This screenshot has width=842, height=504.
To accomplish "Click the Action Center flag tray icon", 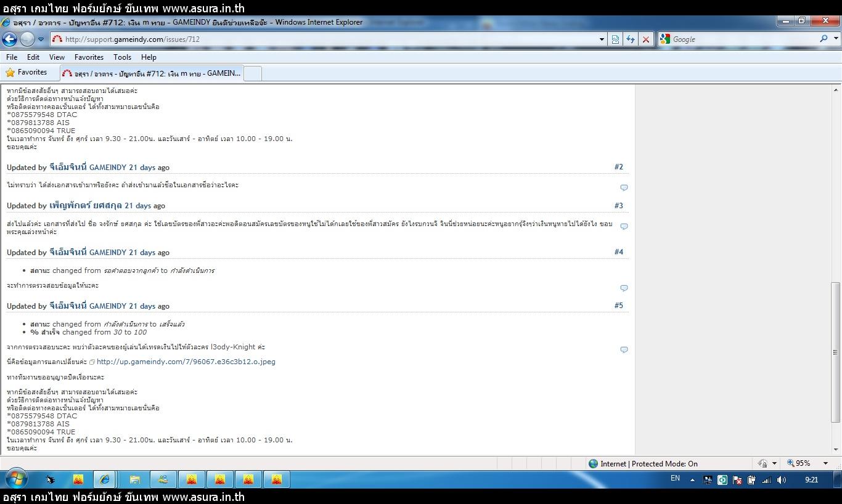I will [x=737, y=480].
